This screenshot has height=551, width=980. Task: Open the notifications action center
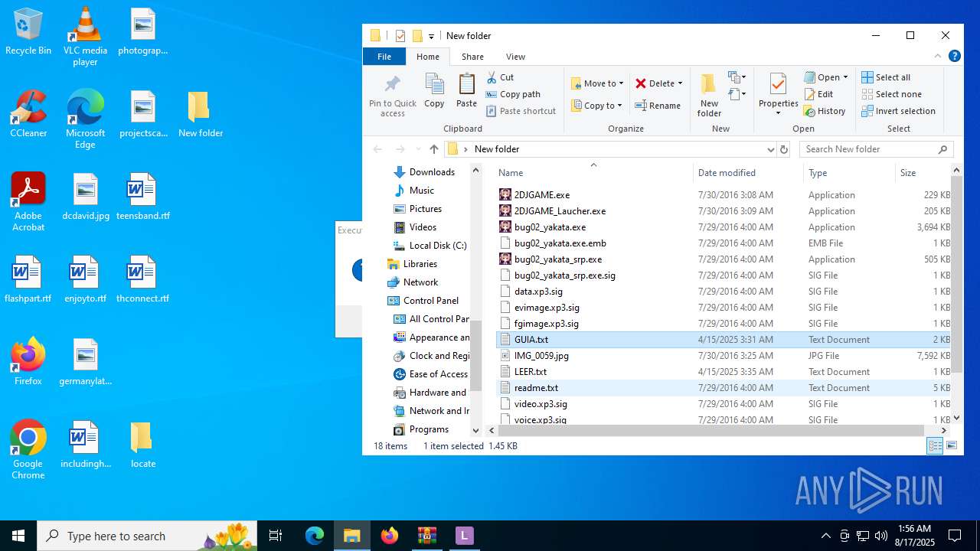[x=955, y=536]
